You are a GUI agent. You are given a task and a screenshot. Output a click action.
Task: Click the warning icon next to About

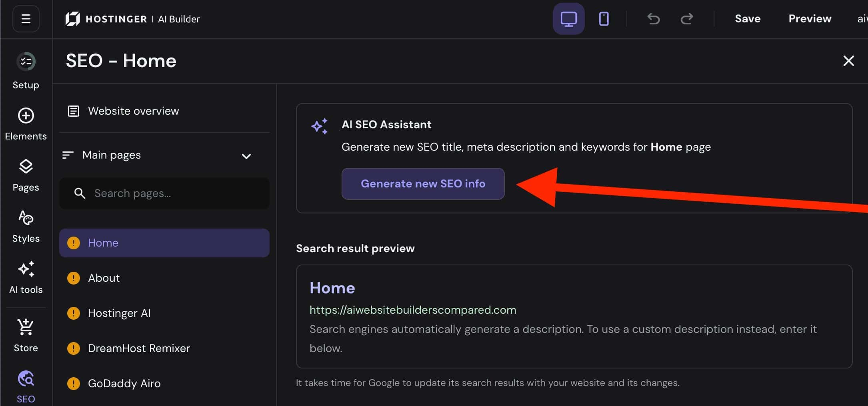(x=74, y=278)
